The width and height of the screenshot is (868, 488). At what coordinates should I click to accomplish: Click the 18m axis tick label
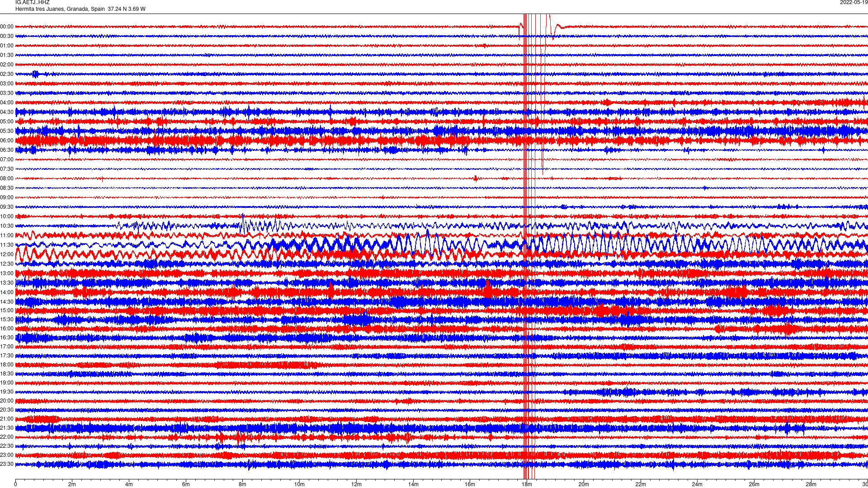tap(527, 484)
